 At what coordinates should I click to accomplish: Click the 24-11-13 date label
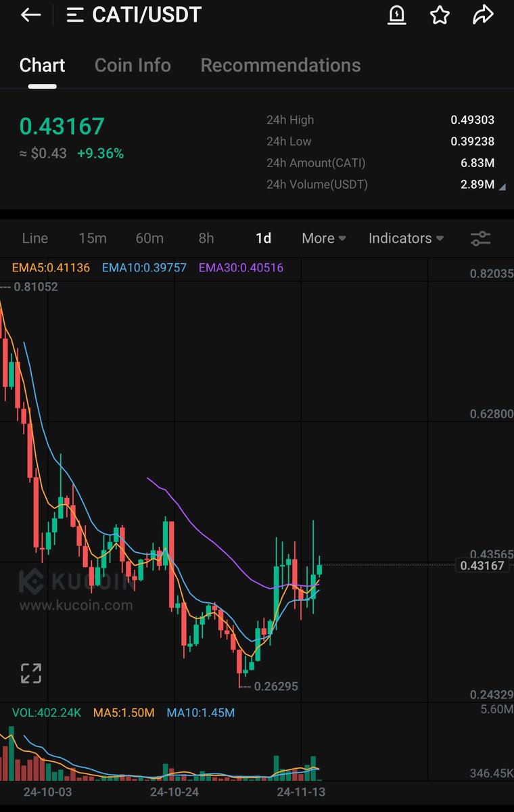click(x=301, y=792)
